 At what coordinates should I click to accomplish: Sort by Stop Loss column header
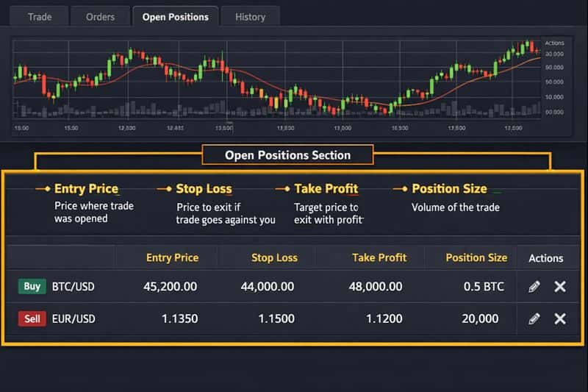(274, 257)
